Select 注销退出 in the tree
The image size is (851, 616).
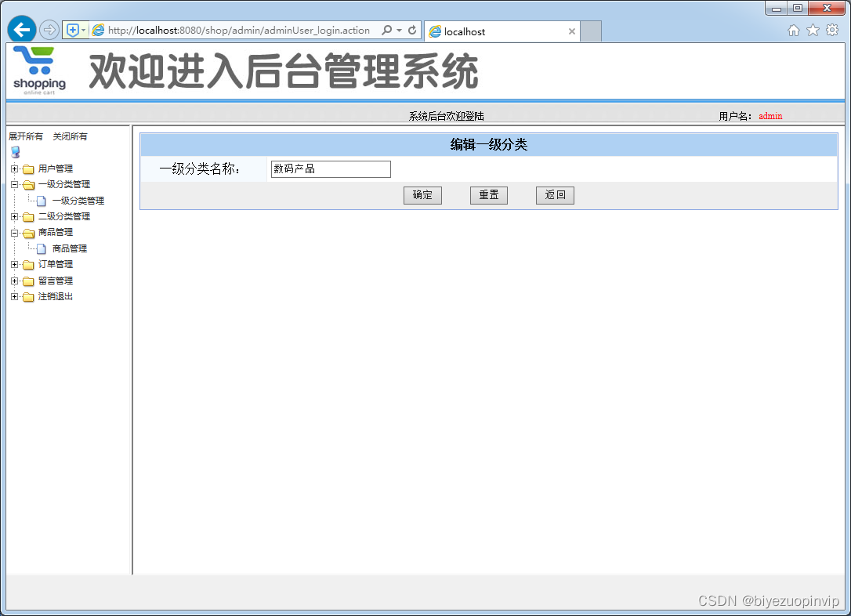click(x=56, y=296)
